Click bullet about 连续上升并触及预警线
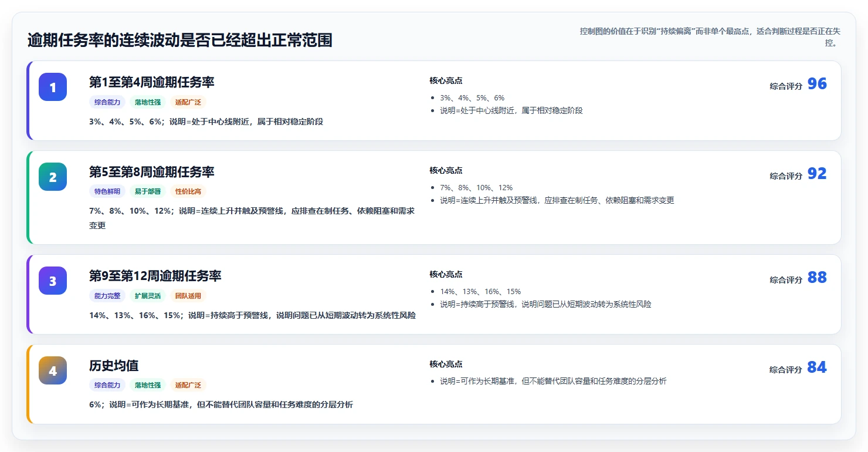The image size is (868, 452). pos(557,201)
